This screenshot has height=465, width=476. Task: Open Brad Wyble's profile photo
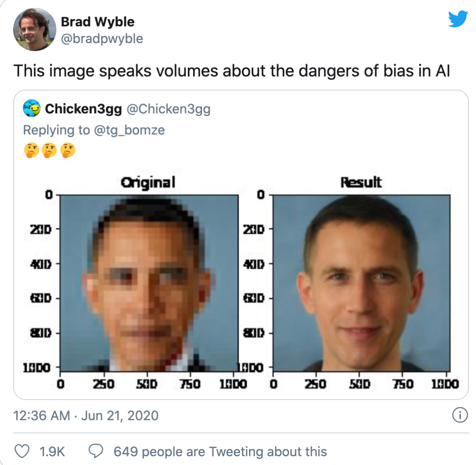coord(35,30)
